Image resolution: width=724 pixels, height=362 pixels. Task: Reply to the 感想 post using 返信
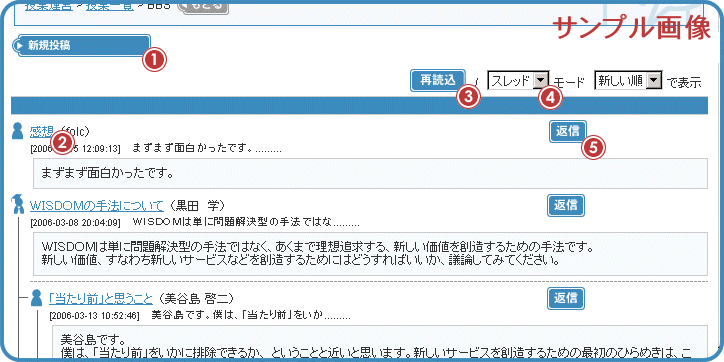coord(568,132)
